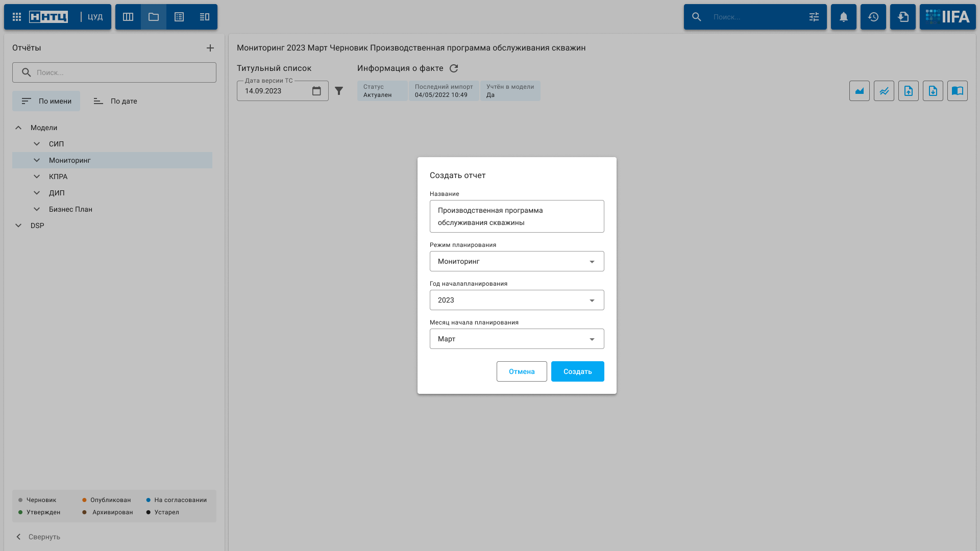Screen dimensions: 980x551
Task: Click the open book reference icon
Action: [x=958, y=91]
